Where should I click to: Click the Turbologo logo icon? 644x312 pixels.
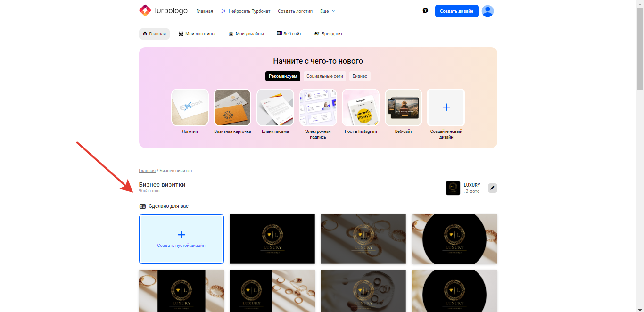(x=145, y=10)
